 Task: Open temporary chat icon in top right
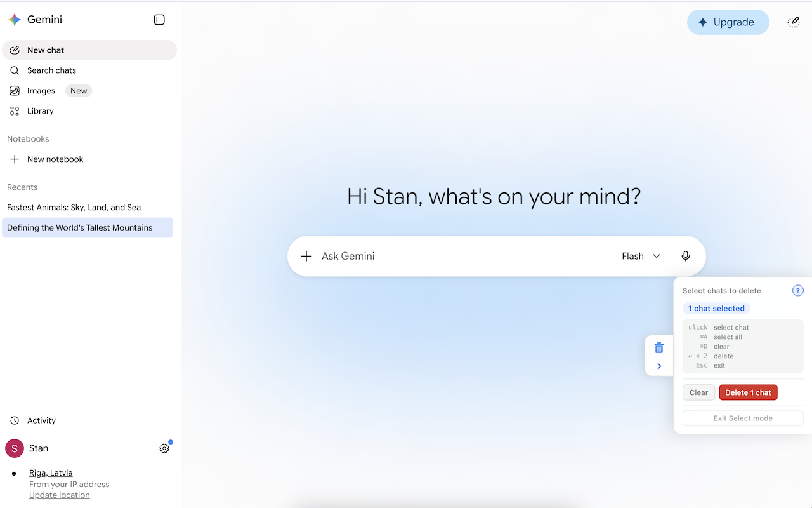click(x=794, y=22)
